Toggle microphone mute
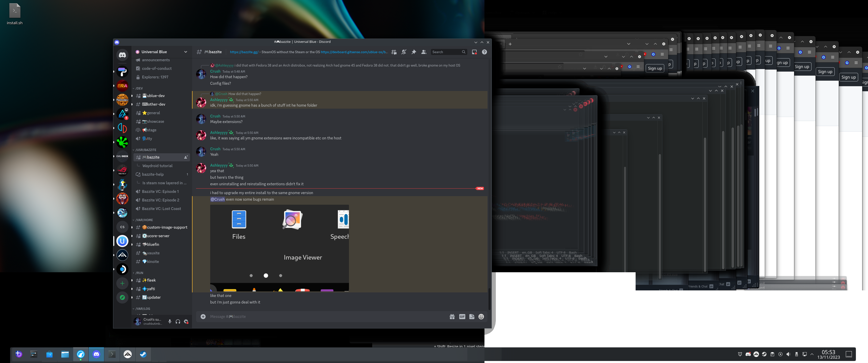The image size is (868, 363). point(170,322)
